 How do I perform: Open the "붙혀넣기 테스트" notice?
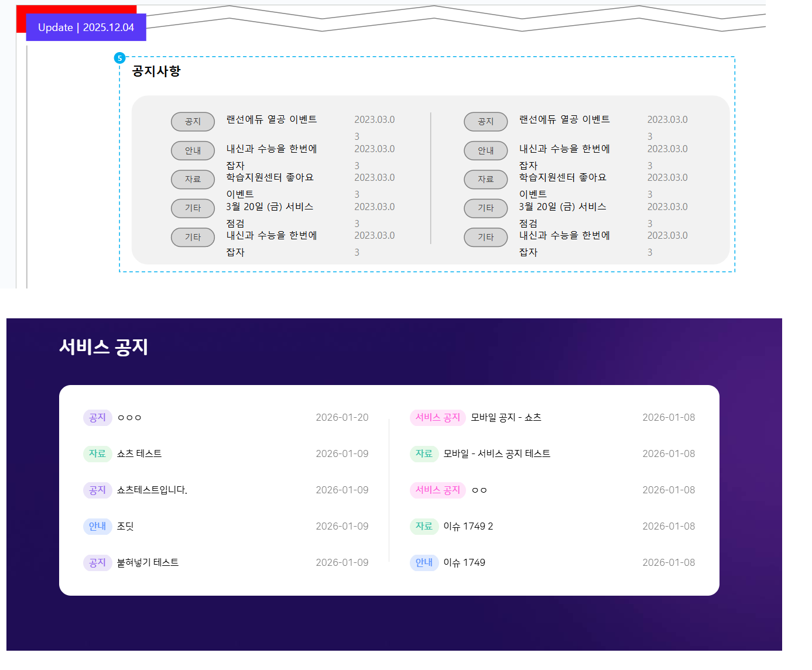[148, 562]
